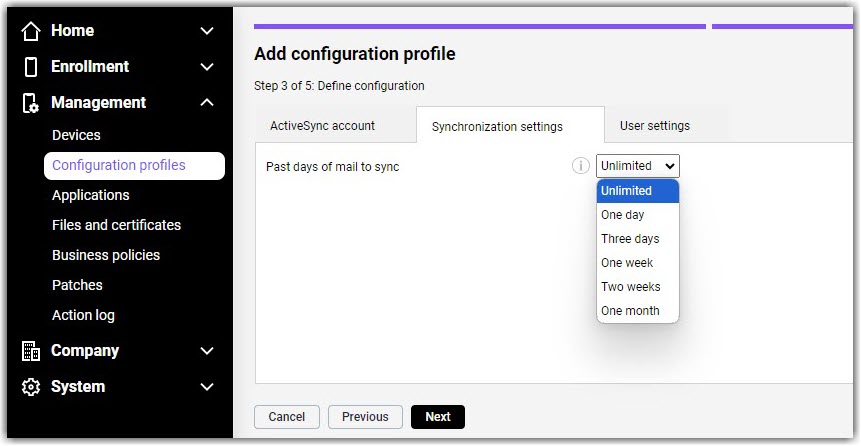Open the User settings tab

[655, 126]
